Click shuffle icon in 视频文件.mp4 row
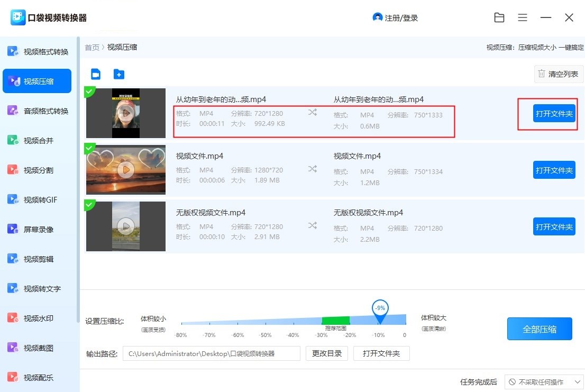Viewport: 585px width, 392px height. coord(313,169)
